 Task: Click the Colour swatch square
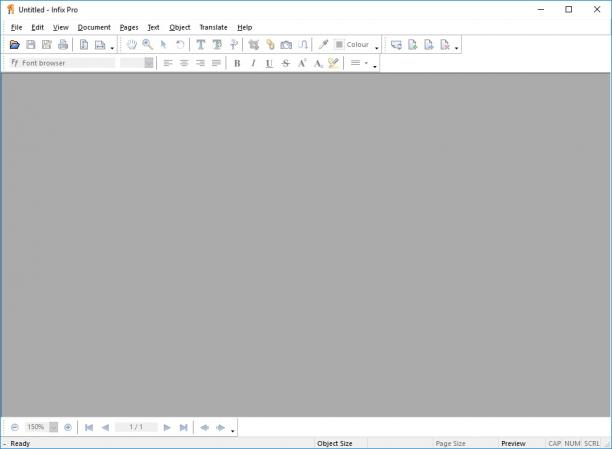tap(339, 45)
